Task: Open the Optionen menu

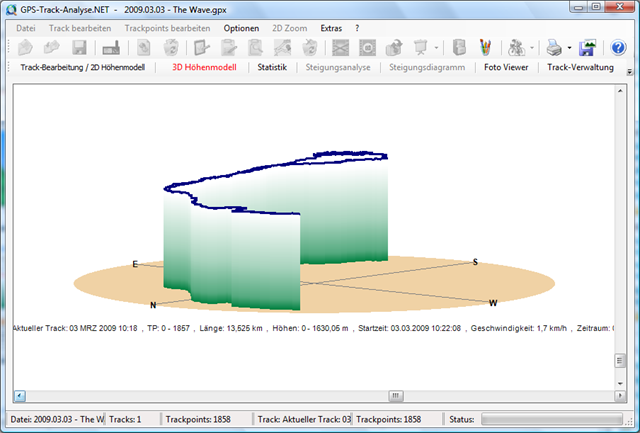Action: 241,28
